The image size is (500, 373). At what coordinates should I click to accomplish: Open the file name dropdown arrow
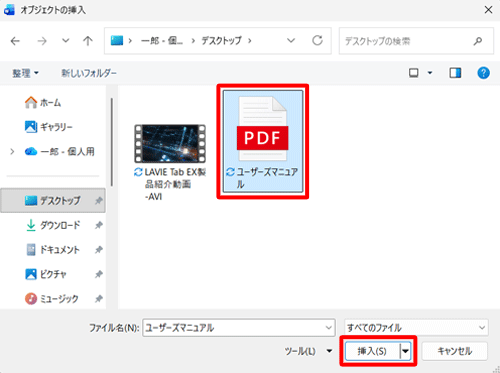point(328,328)
